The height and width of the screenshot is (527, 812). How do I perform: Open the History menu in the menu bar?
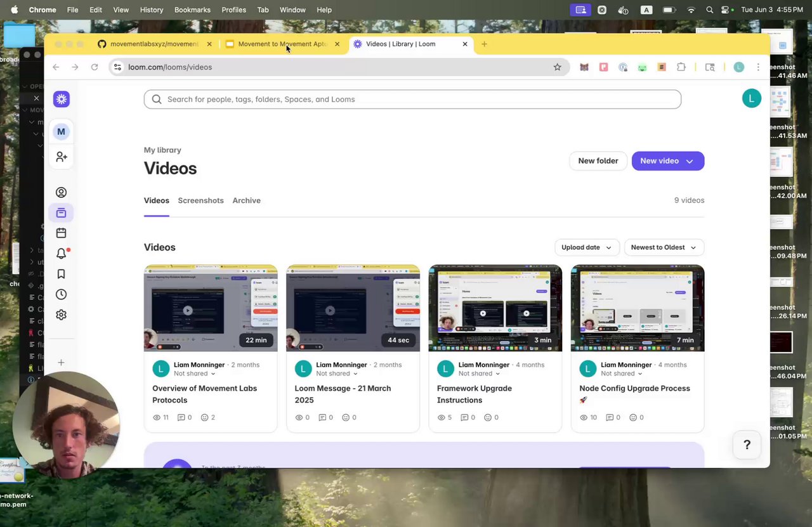coord(151,10)
